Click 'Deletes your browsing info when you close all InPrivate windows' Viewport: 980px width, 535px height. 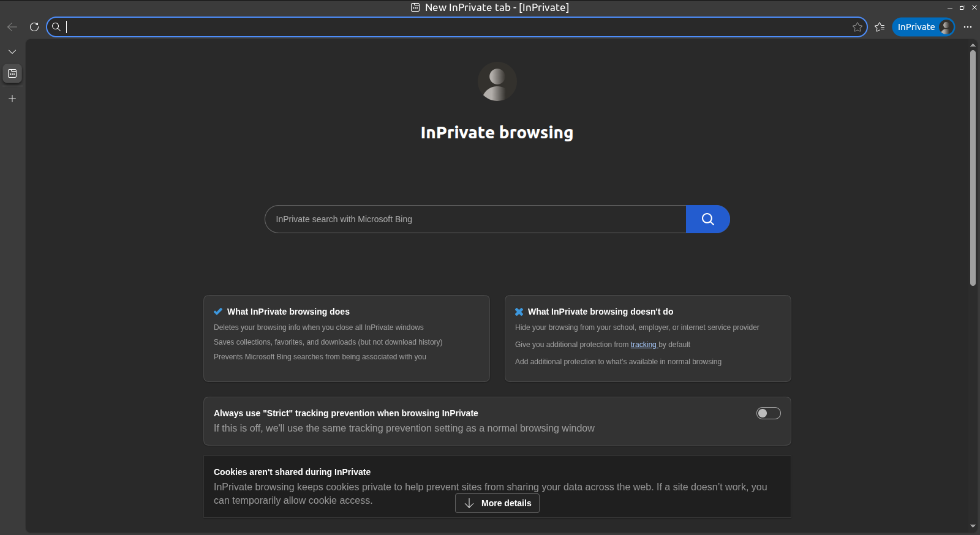(318, 327)
